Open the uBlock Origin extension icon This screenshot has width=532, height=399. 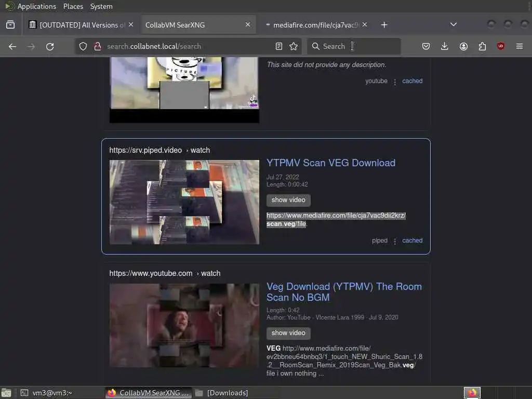[501, 46]
